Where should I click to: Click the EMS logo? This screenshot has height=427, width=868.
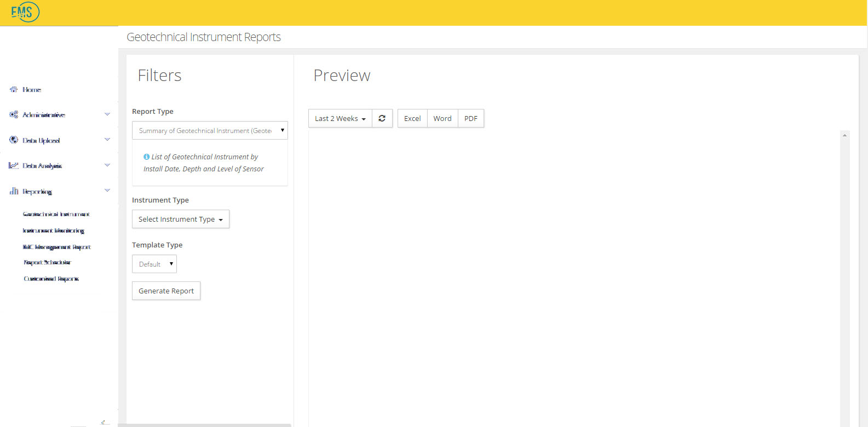pos(25,11)
